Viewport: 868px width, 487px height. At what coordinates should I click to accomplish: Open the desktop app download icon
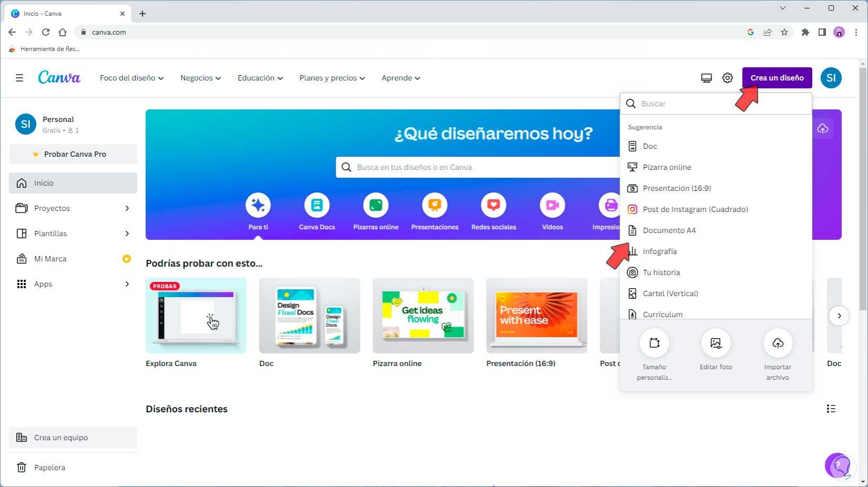[706, 78]
